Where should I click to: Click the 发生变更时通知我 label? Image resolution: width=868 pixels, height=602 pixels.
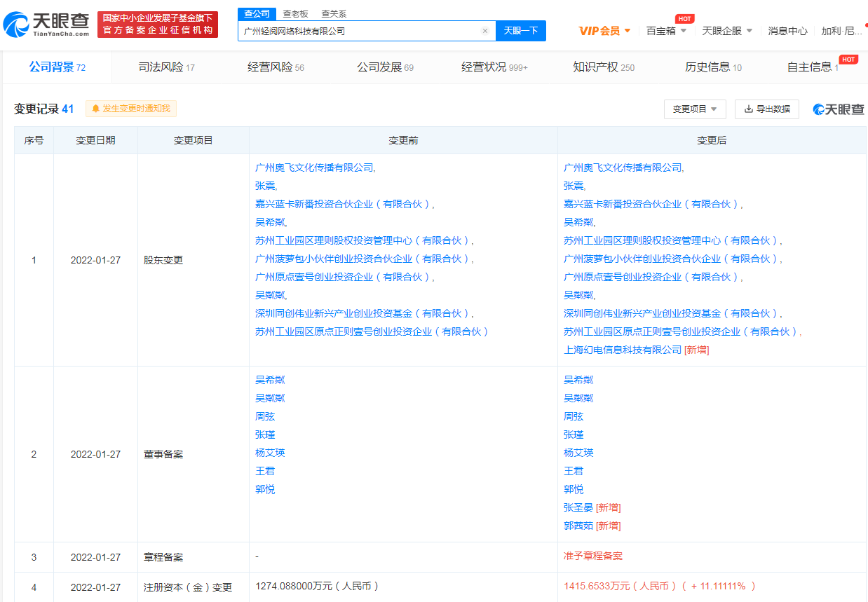(x=136, y=109)
